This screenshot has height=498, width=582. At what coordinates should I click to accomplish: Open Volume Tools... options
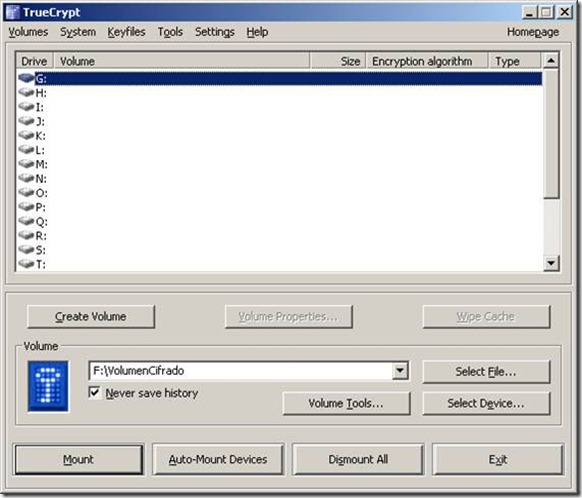(346, 403)
